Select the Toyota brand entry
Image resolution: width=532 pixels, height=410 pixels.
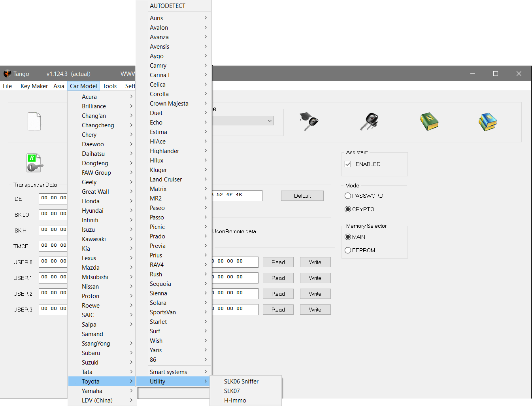coord(102,382)
